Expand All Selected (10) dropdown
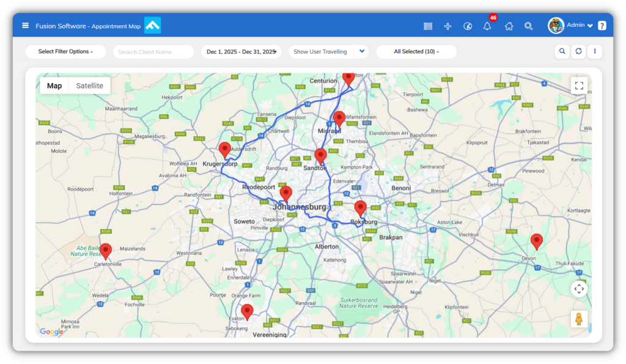This screenshot has height=364, width=626. pyautogui.click(x=416, y=51)
